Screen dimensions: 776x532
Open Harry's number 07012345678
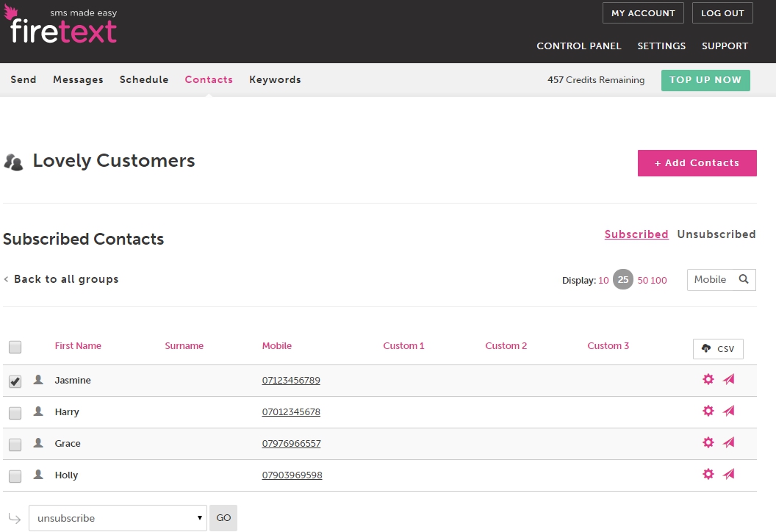click(291, 411)
